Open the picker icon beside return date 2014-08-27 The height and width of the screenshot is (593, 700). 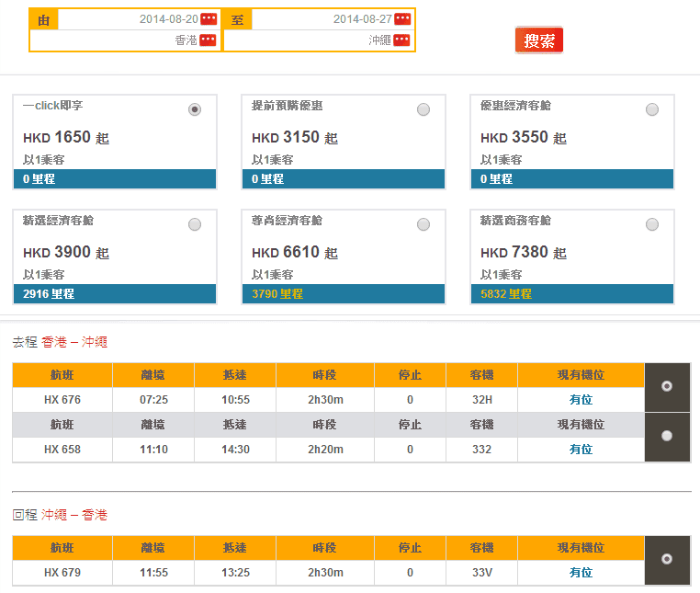point(402,19)
